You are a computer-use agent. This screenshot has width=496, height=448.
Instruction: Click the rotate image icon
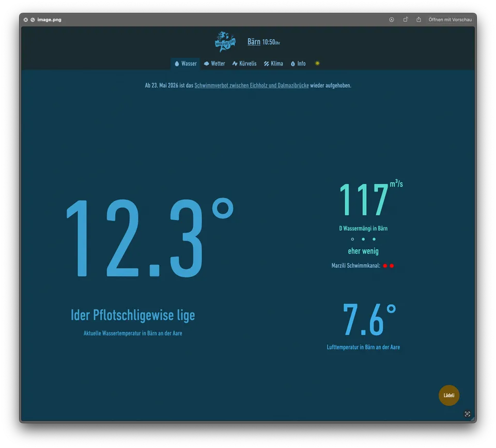[405, 20]
